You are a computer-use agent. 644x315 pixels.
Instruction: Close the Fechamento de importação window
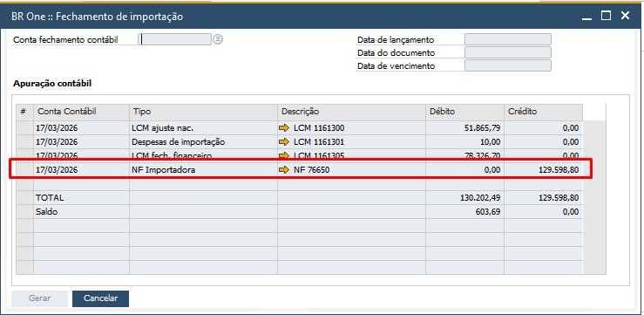pyautogui.click(x=625, y=16)
